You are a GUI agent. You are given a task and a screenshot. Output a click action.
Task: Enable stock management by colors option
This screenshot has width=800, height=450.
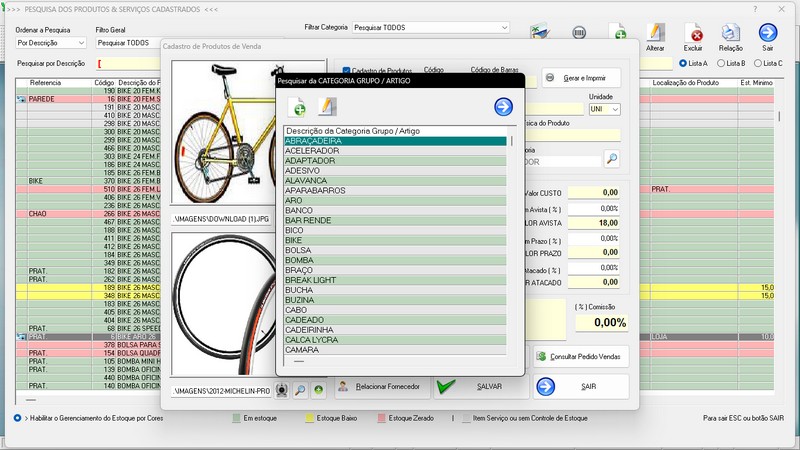[17, 417]
